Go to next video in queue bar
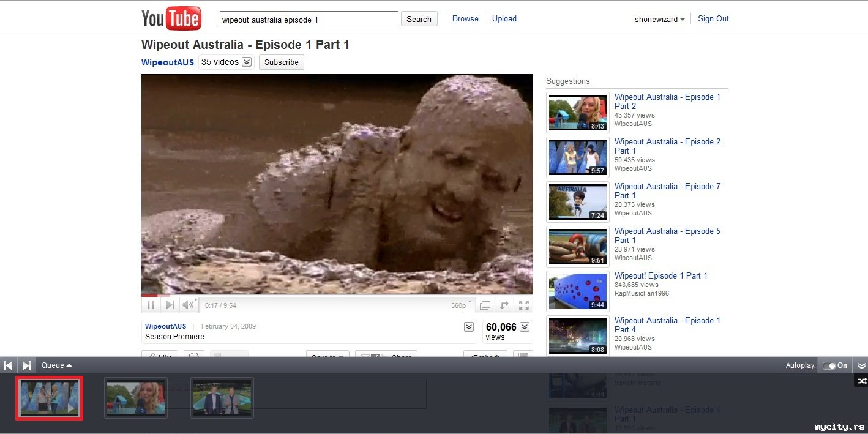This screenshot has width=868, height=434. coord(26,365)
